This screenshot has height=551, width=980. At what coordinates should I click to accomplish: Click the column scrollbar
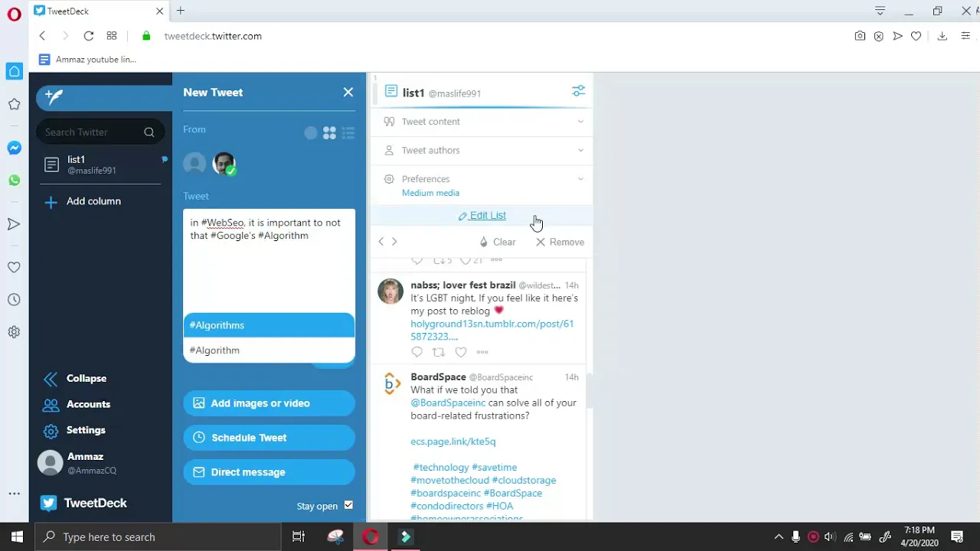coord(590,390)
